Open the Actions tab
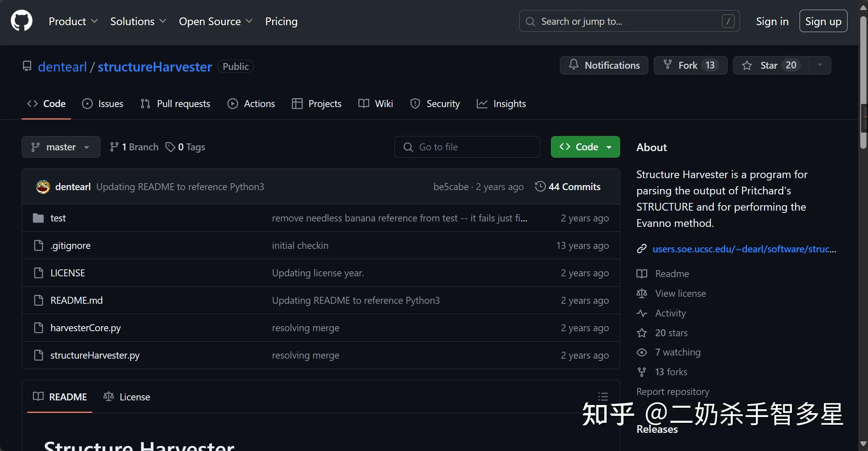868x451 pixels. (x=251, y=104)
